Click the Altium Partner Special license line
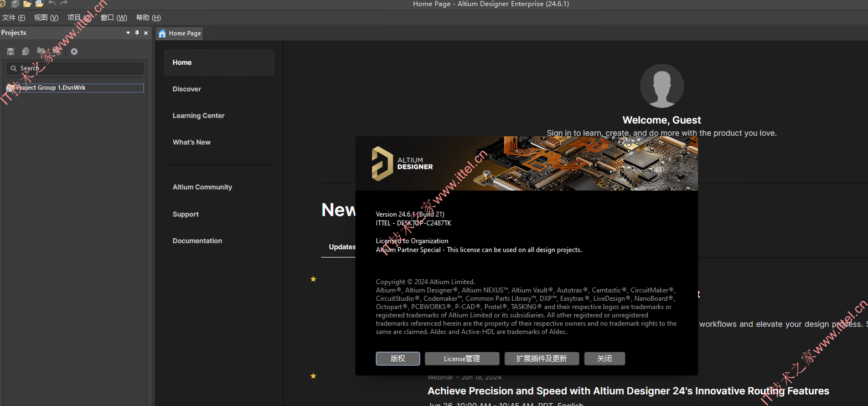 [x=479, y=250]
